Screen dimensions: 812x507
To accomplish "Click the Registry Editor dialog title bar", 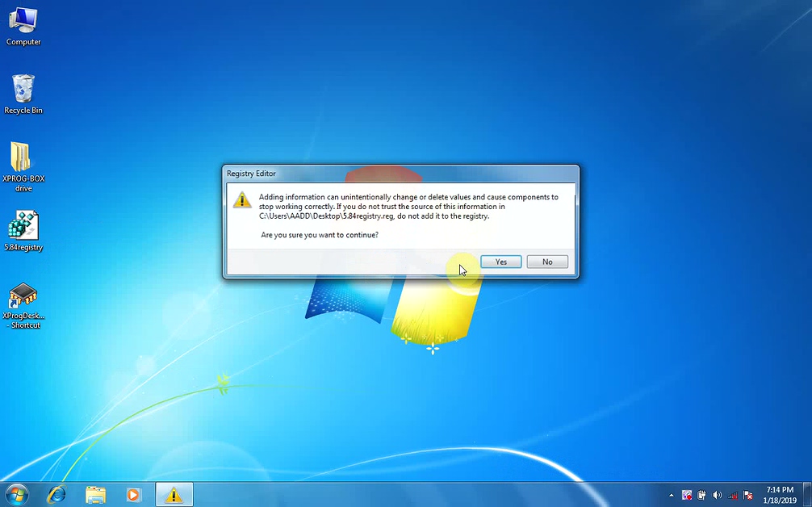I will pyautogui.click(x=401, y=174).
